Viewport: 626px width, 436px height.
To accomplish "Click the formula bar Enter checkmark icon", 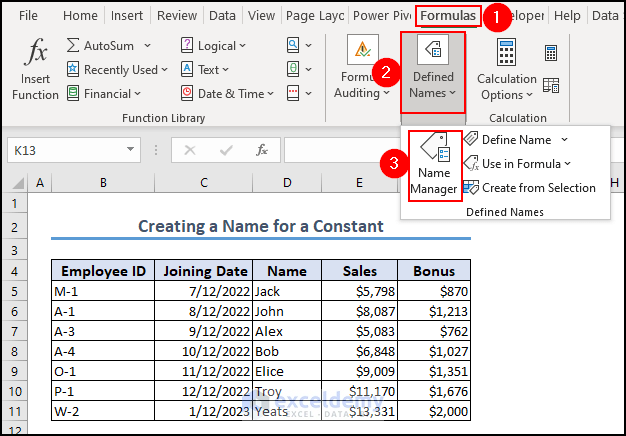I will pyautogui.click(x=226, y=150).
